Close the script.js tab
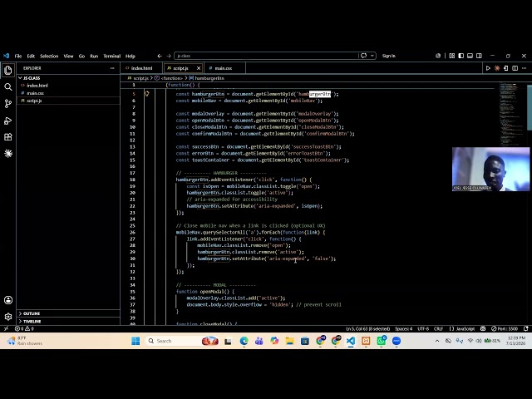This screenshot has height=399, width=532. coord(199,68)
